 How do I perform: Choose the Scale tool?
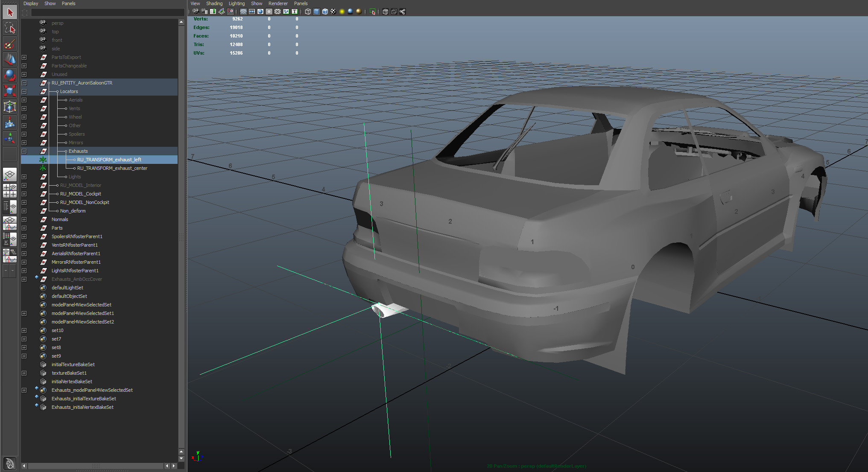click(x=10, y=90)
